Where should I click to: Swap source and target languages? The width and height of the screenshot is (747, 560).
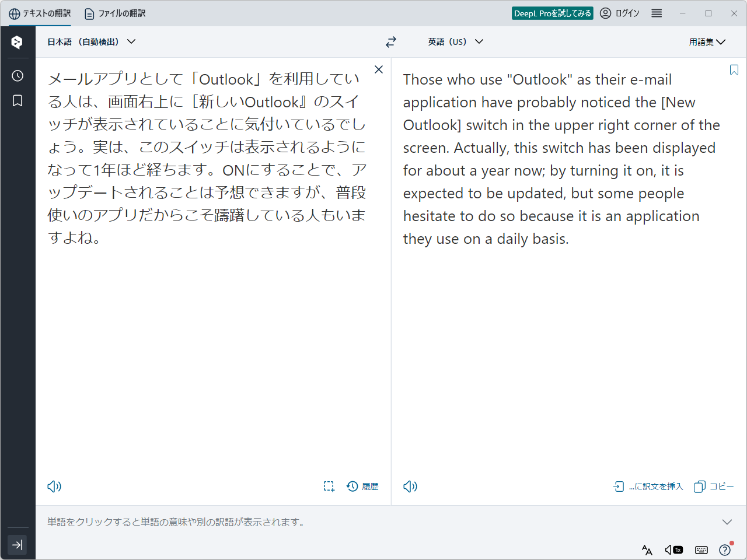[390, 41]
